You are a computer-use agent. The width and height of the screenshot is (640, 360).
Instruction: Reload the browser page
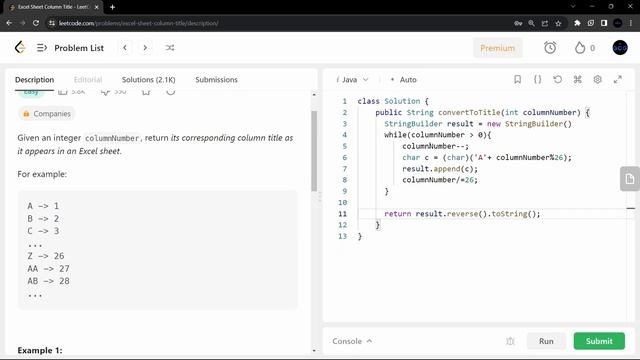36,23
